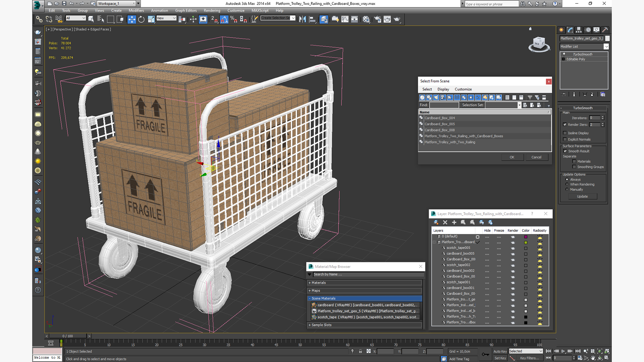This screenshot has width=644, height=362.
Task: Uncheck the Smooth Result checkbox
Action: 565,151
